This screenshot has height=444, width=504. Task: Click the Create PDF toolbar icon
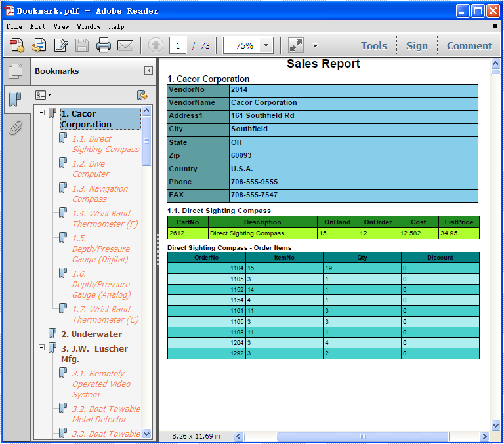[17, 45]
